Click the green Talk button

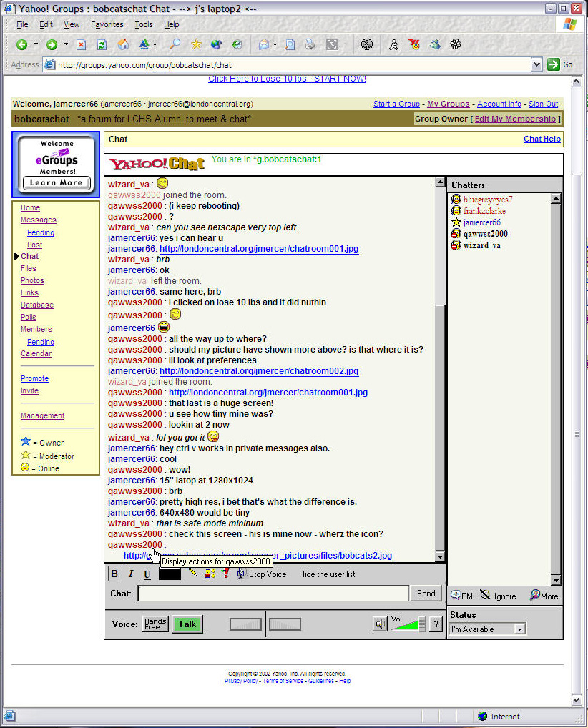(187, 624)
